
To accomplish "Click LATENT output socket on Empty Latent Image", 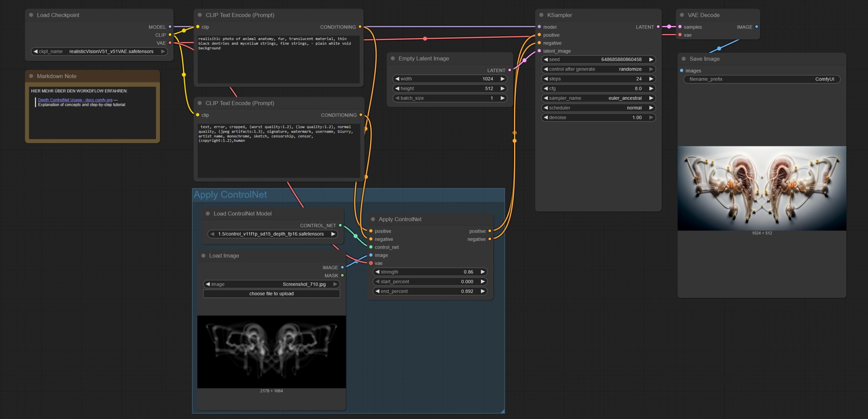I will tap(510, 70).
